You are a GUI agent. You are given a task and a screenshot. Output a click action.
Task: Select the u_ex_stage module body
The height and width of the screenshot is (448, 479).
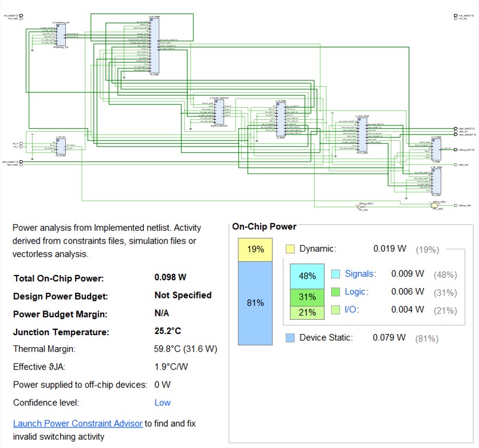(x=154, y=46)
